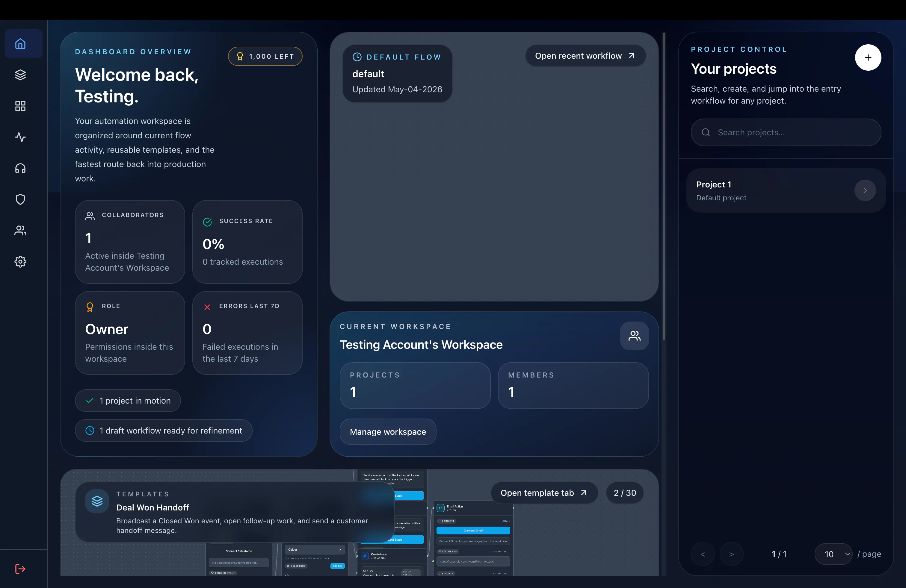Click the Success Rate stat card
Viewport: 906px width, 588px height.
[247, 242]
